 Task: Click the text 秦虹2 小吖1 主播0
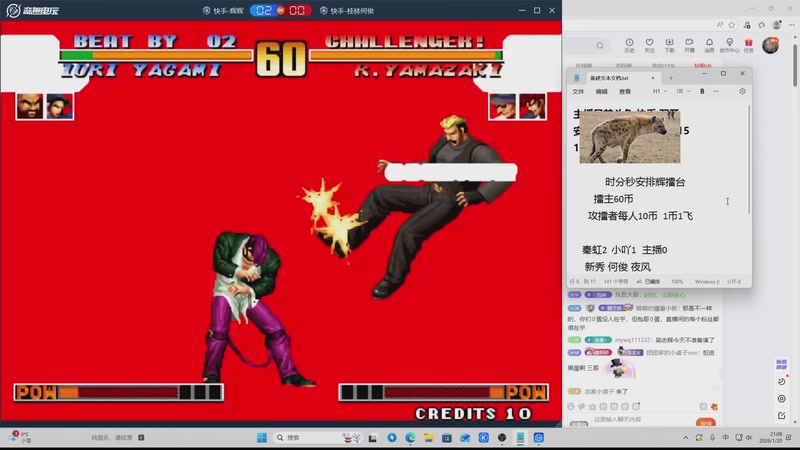[x=624, y=250]
